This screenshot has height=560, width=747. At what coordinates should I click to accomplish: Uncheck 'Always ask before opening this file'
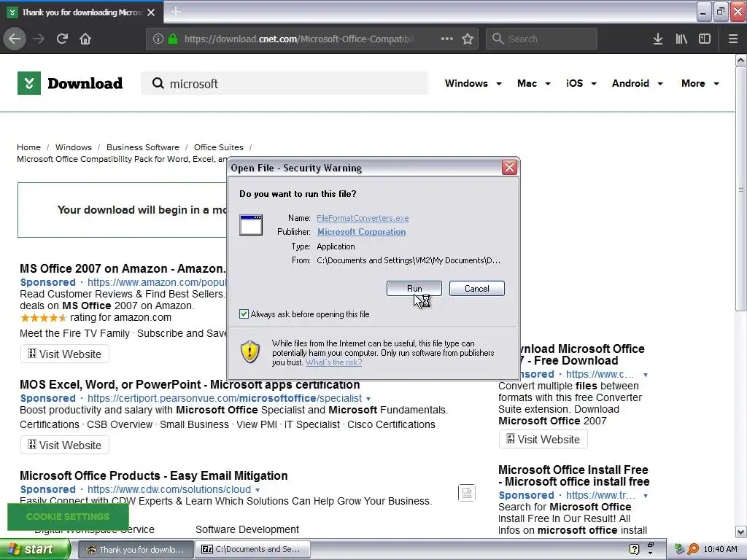pos(244,314)
